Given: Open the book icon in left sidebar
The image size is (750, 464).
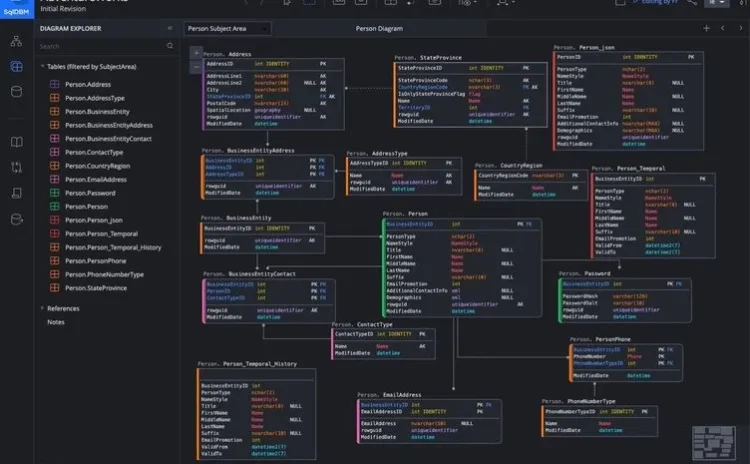Looking at the screenshot, I should click(16, 142).
